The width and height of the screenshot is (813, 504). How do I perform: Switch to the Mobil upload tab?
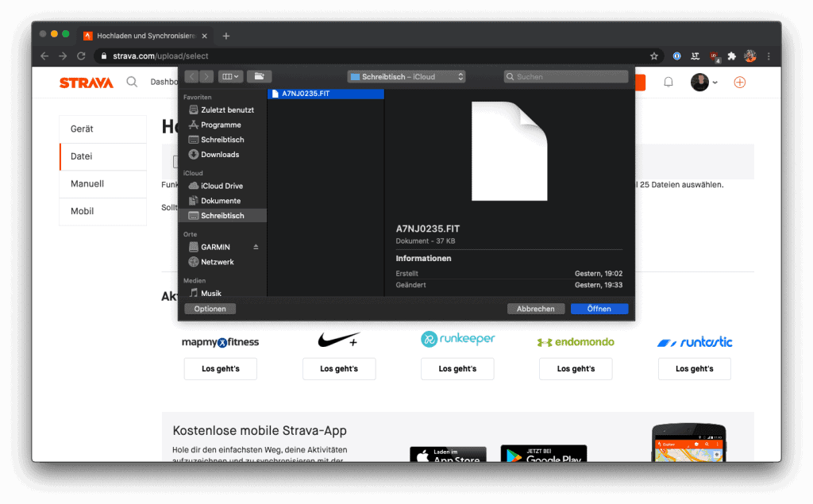(103, 212)
